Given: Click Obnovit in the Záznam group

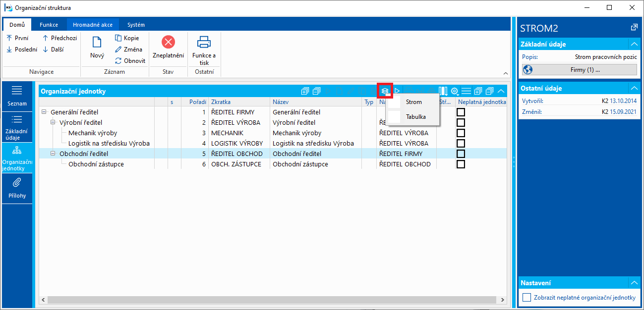Looking at the screenshot, I should [130, 61].
